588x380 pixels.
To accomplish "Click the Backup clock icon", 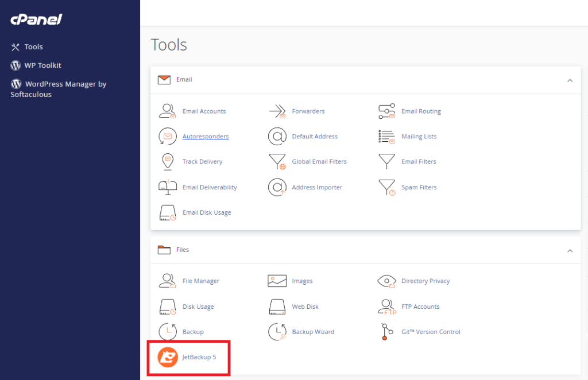I will [168, 332].
